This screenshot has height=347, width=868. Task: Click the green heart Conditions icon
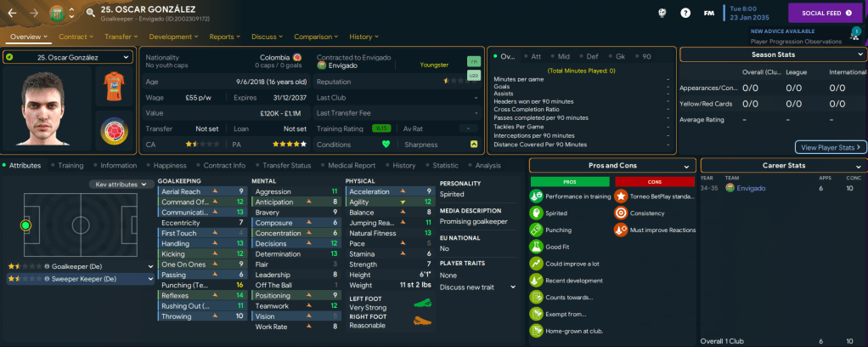pyautogui.click(x=385, y=144)
